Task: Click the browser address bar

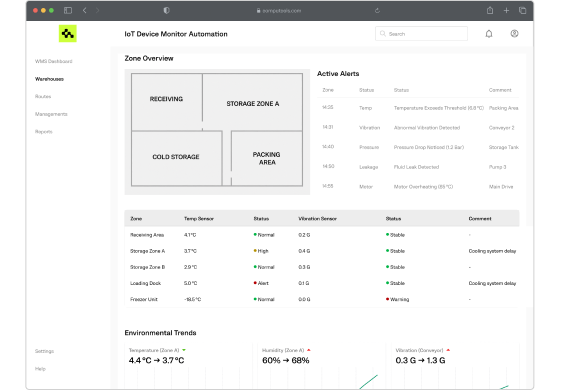Action: tap(279, 10)
